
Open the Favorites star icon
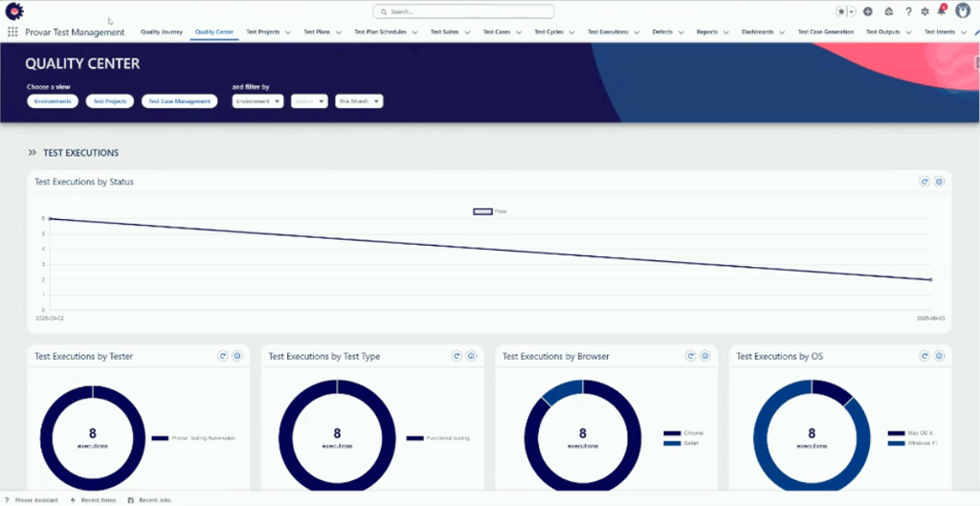coord(841,11)
